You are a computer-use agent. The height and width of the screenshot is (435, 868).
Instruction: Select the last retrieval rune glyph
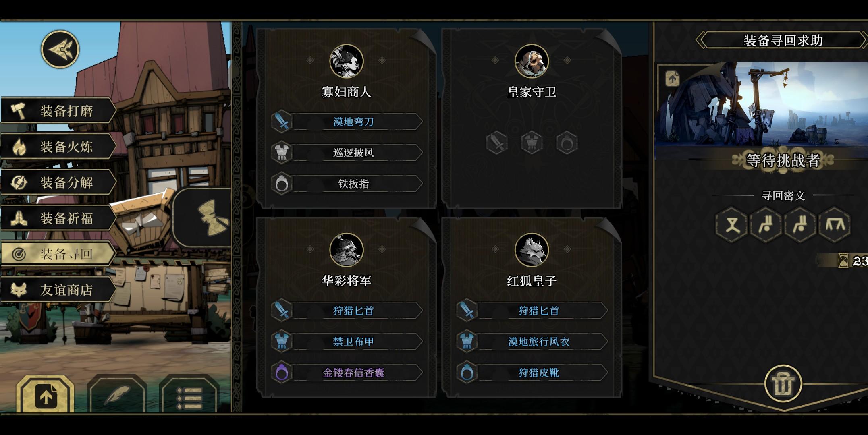835,225
